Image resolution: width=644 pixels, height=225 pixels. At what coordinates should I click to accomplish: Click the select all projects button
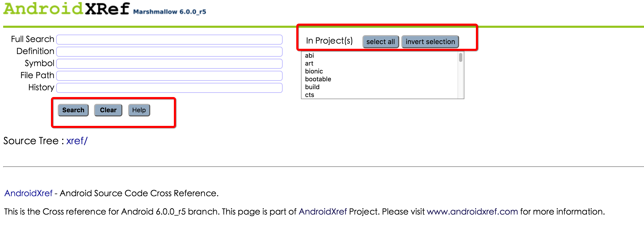click(380, 42)
